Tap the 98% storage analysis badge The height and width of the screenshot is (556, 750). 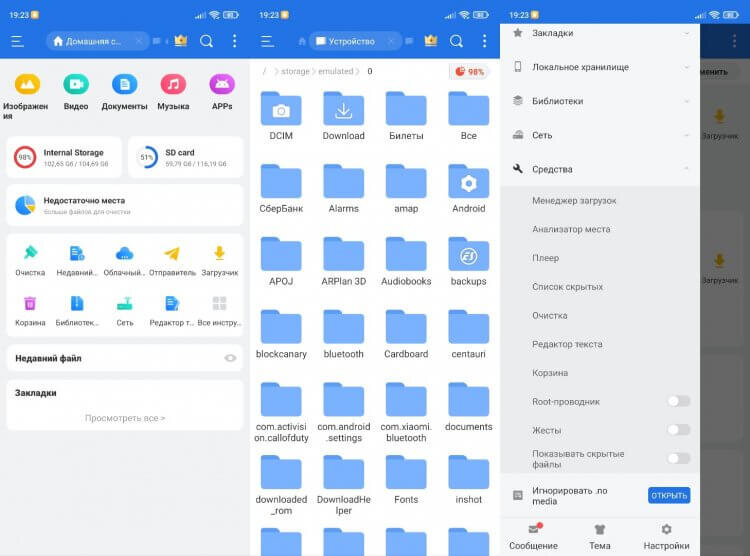click(469, 72)
